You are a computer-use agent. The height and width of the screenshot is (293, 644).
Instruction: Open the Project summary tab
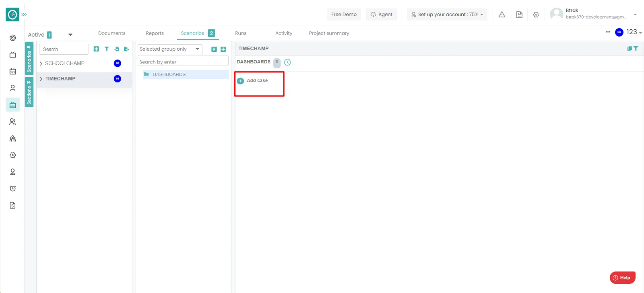click(329, 33)
